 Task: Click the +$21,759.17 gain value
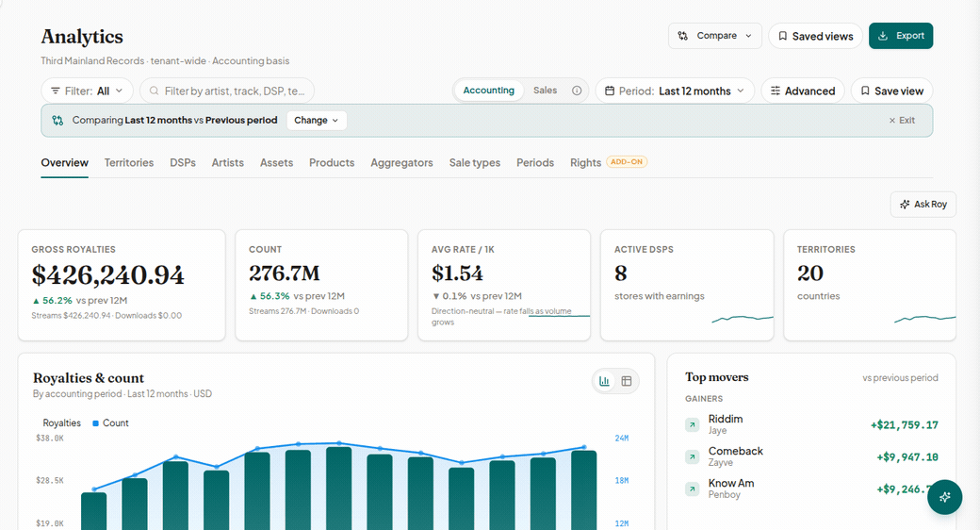[x=904, y=425]
